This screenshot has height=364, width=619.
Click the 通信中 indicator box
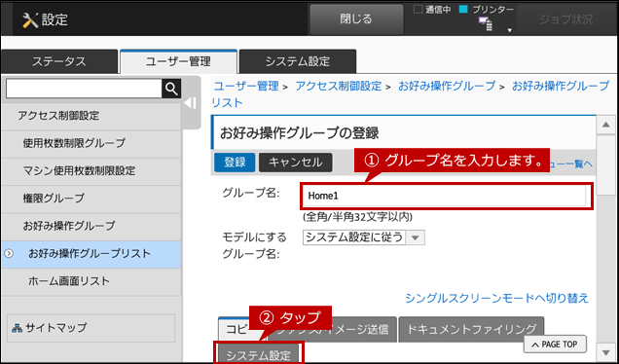click(x=418, y=10)
